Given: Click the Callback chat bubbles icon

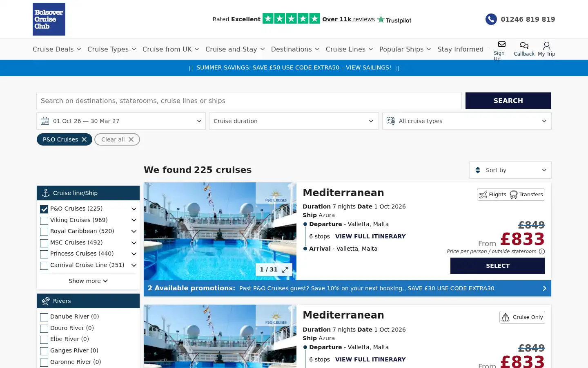Looking at the screenshot, I should point(524,45).
